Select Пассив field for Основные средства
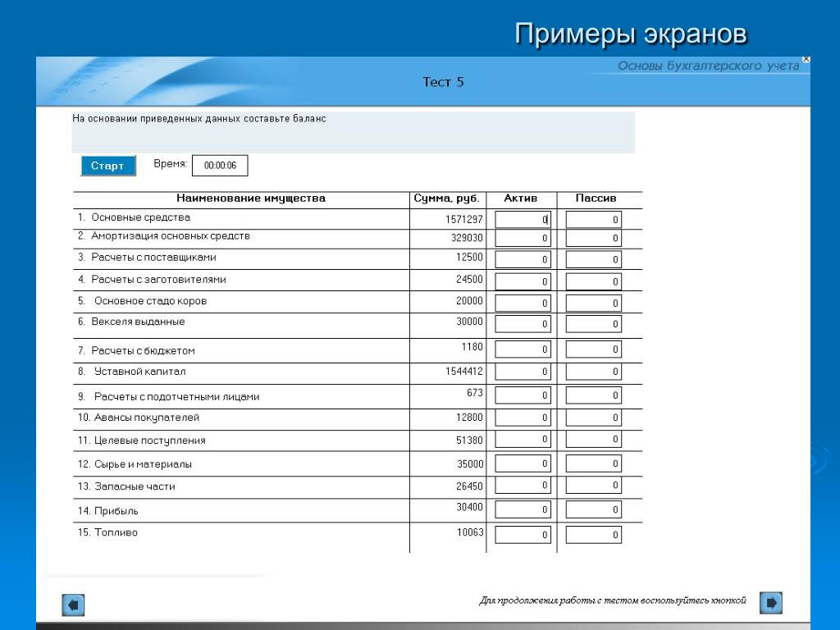This screenshot has height=630, width=840. [x=594, y=220]
